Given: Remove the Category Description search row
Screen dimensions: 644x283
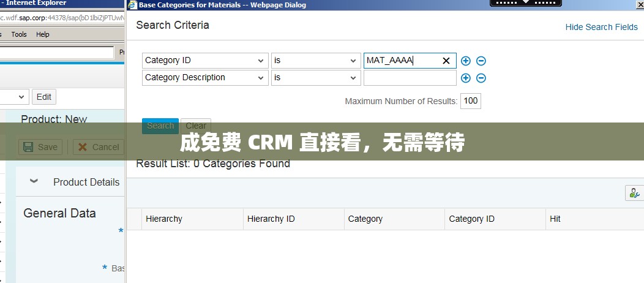Looking at the screenshot, I should click(481, 78).
